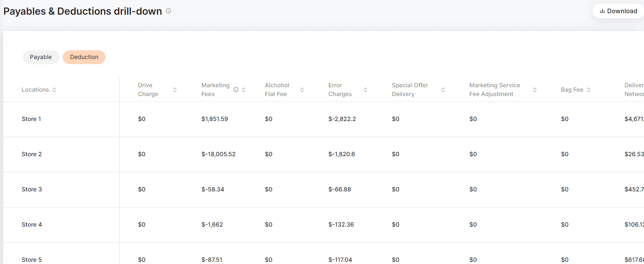Click the Marketing Fees info icon
Screen dimensions: 644x264
(x=236, y=90)
